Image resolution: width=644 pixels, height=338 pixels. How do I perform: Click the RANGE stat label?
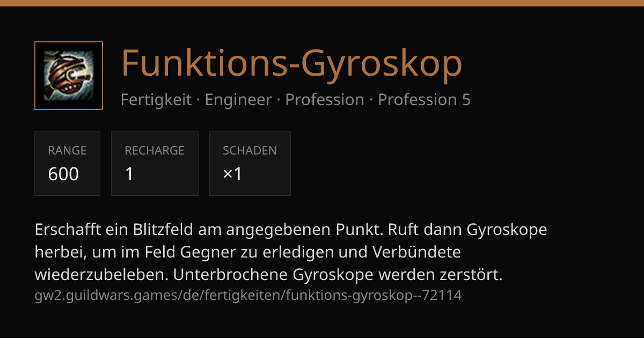67,151
